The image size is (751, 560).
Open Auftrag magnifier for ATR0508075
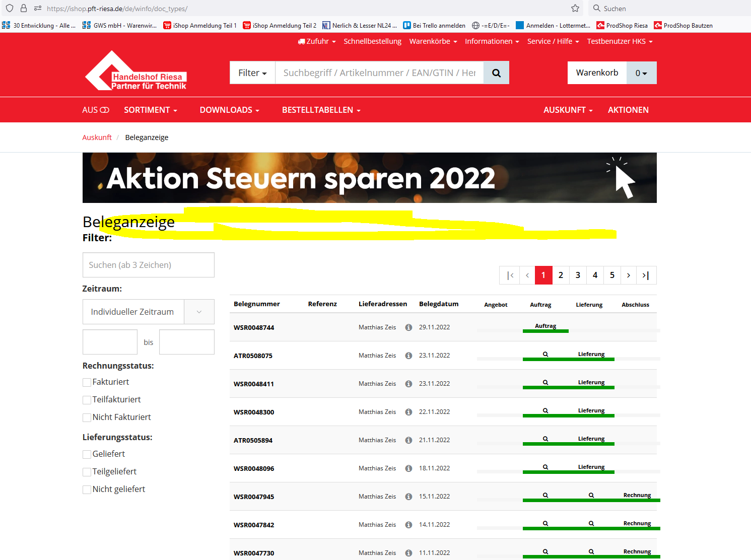[x=545, y=355]
